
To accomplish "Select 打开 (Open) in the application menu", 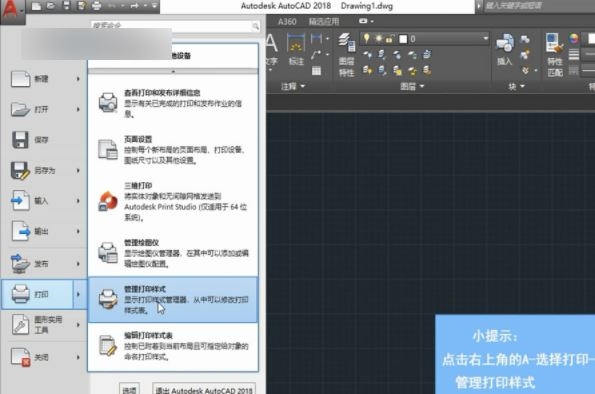I will (43, 109).
